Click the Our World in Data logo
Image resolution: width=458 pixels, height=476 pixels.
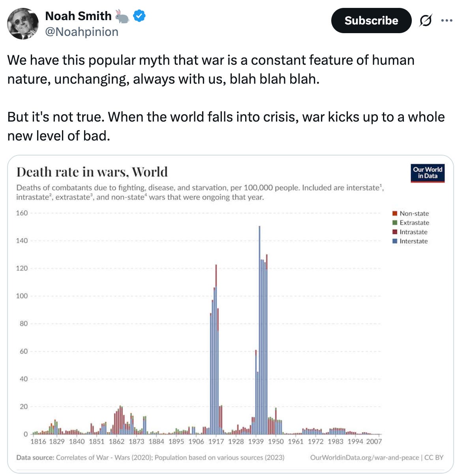[x=428, y=172]
